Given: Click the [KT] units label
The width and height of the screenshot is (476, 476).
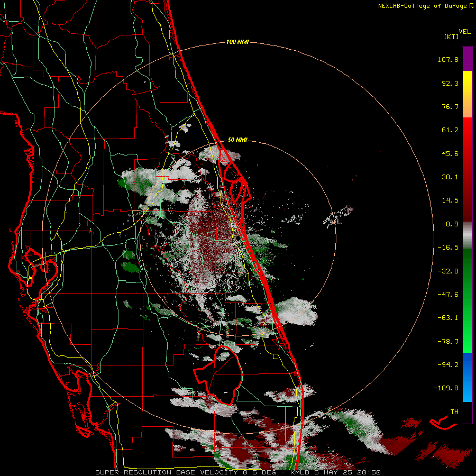Looking at the screenshot, I should click(452, 36).
